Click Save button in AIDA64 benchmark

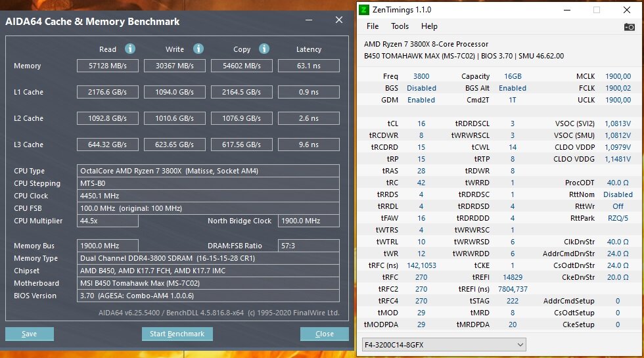29,334
